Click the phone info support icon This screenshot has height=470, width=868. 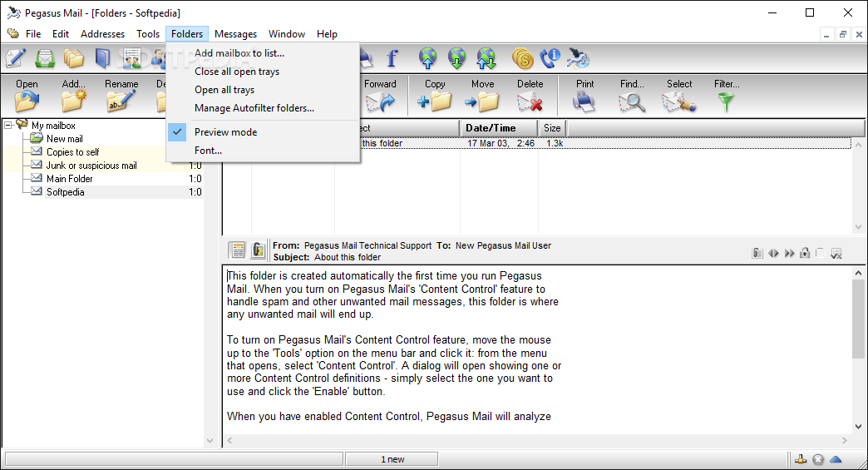(550, 58)
